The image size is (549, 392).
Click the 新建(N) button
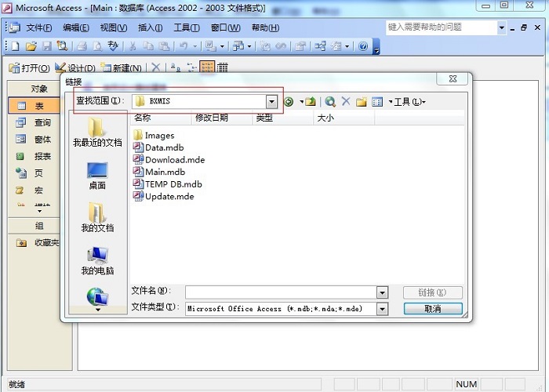(x=121, y=68)
